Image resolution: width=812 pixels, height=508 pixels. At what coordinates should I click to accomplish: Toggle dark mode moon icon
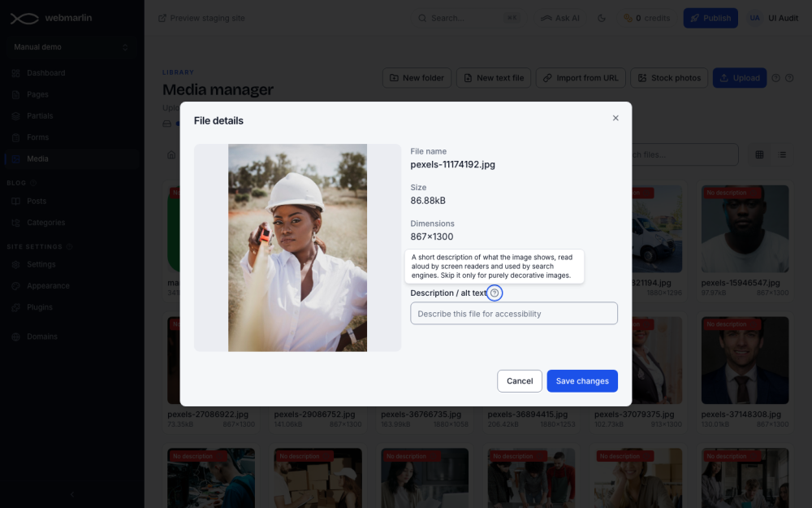pos(601,18)
